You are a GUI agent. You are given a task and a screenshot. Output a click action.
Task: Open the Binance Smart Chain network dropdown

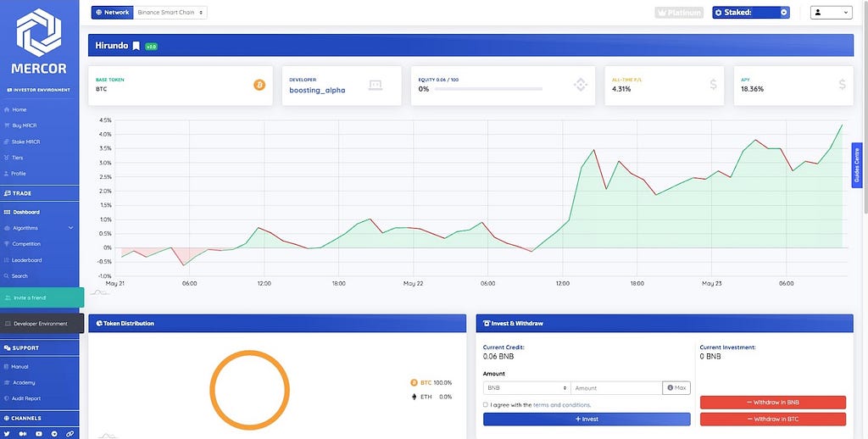(x=170, y=12)
